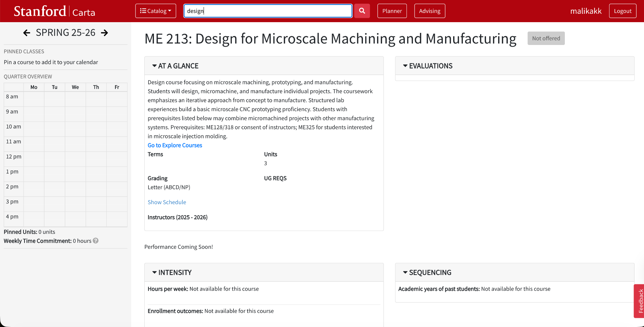Collapse the Intensity section
The height and width of the screenshot is (327, 644).
click(172, 272)
